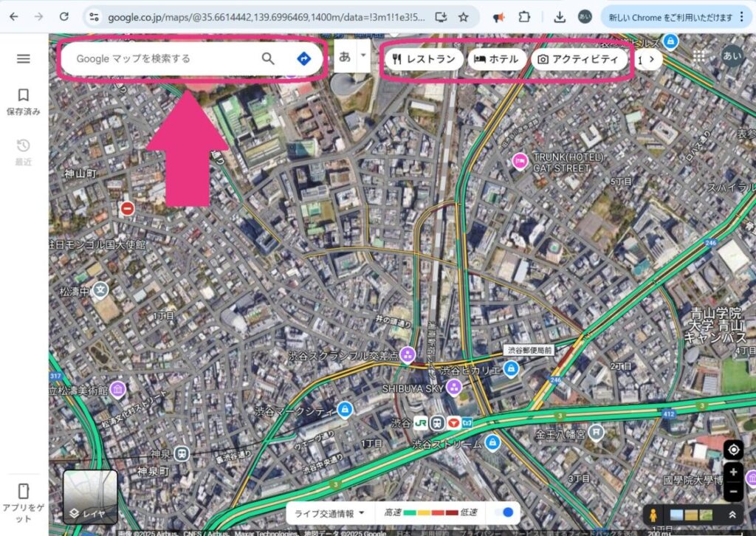Image resolution: width=756 pixels, height=536 pixels.
Task: Open the blue sky imagery thumbnail
Action: [676, 515]
